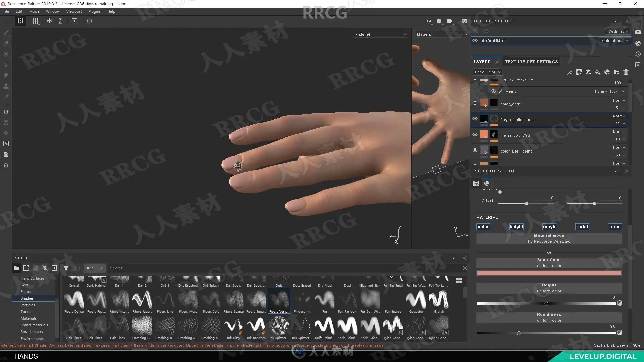This screenshot has width=644, height=362.
Task: Select the Clone stamp tool
Action: (6, 86)
